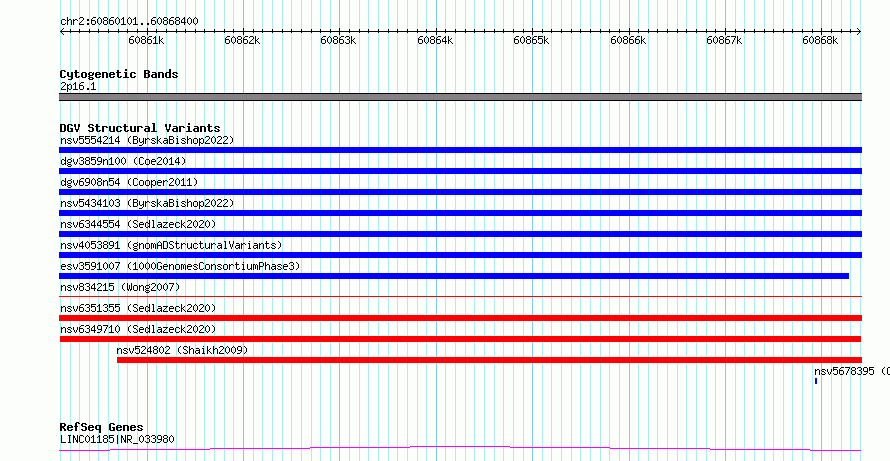Screen dimensions: 890x461
Task: Open variant label nsv5434103 (ByrskaBishop2022)
Action: (147, 203)
